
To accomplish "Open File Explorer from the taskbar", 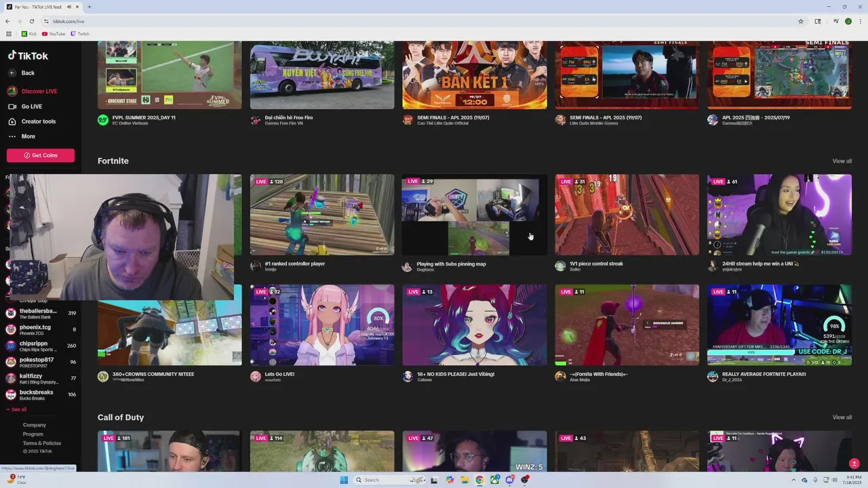I will [x=465, y=480].
